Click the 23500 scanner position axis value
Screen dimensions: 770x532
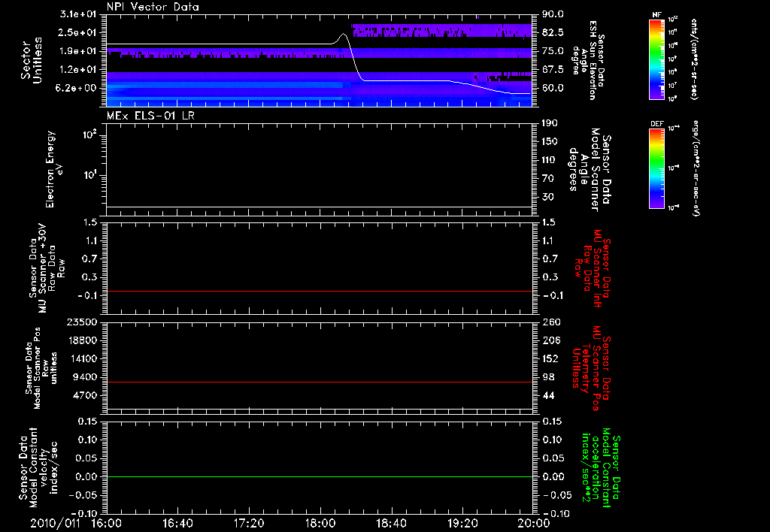tap(81, 322)
